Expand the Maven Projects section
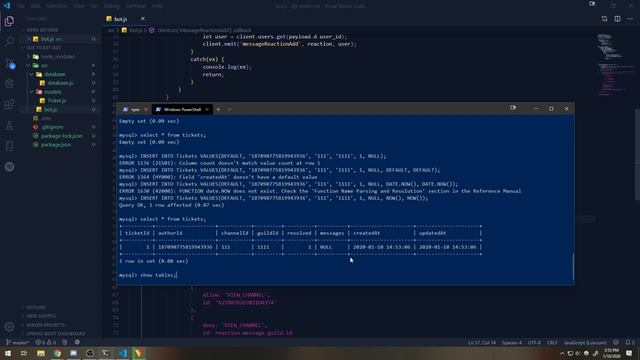Screen dimensions: 640x360 pyautogui.click(x=45, y=325)
